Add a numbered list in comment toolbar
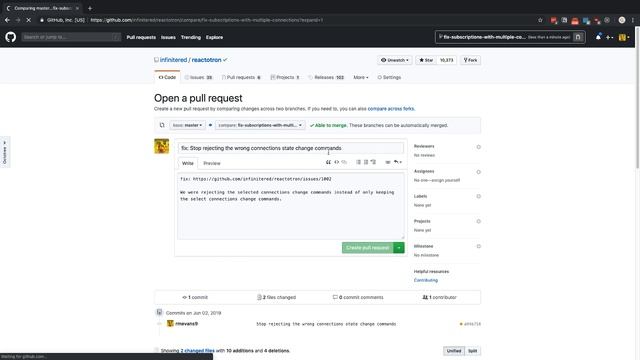 pyautogui.click(x=366, y=162)
